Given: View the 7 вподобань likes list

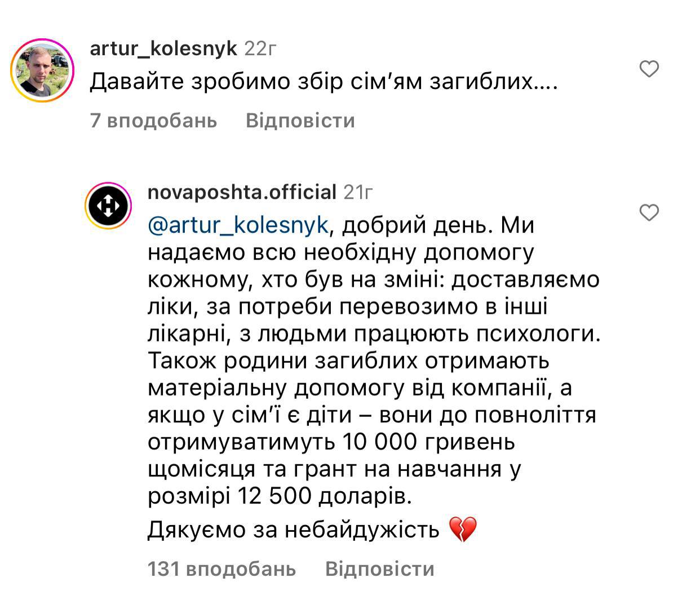Looking at the screenshot, I should [153, 121].
